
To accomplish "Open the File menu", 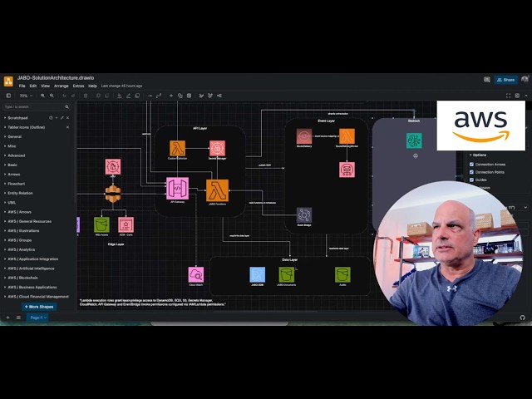I will coord(22,86).
